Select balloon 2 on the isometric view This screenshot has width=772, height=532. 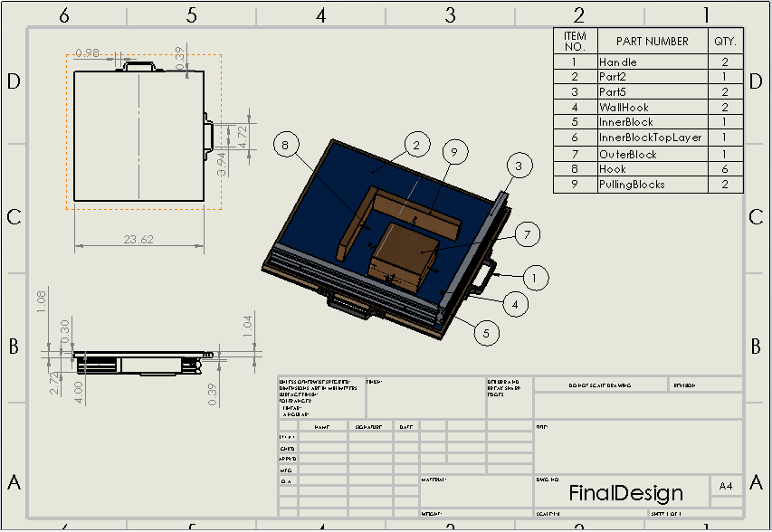click(x=416, y=145)
